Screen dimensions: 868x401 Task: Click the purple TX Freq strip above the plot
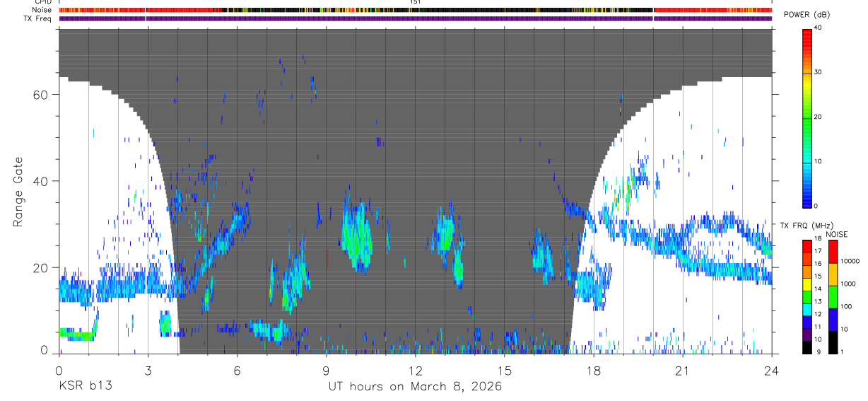point(416,18)
